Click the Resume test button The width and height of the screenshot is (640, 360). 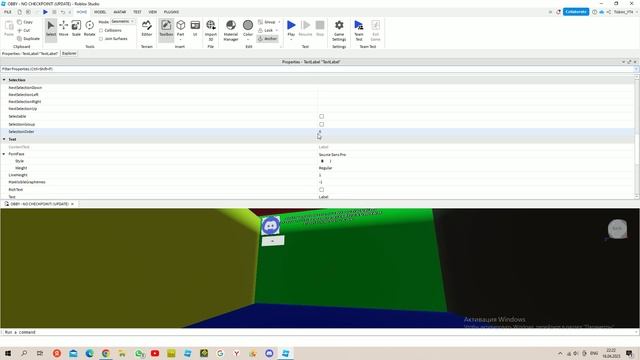pos(305,28)
